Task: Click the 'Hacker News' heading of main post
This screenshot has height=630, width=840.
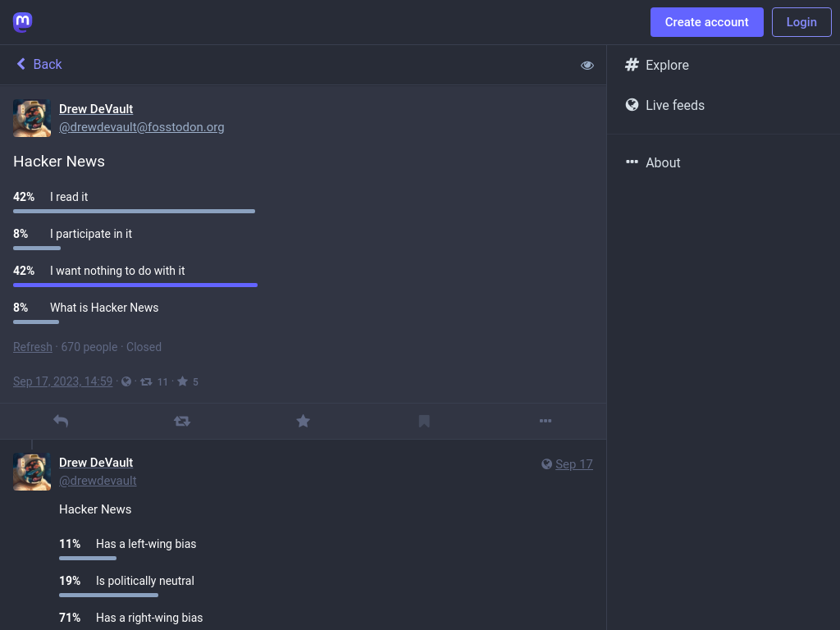Action: click(59, 162)
